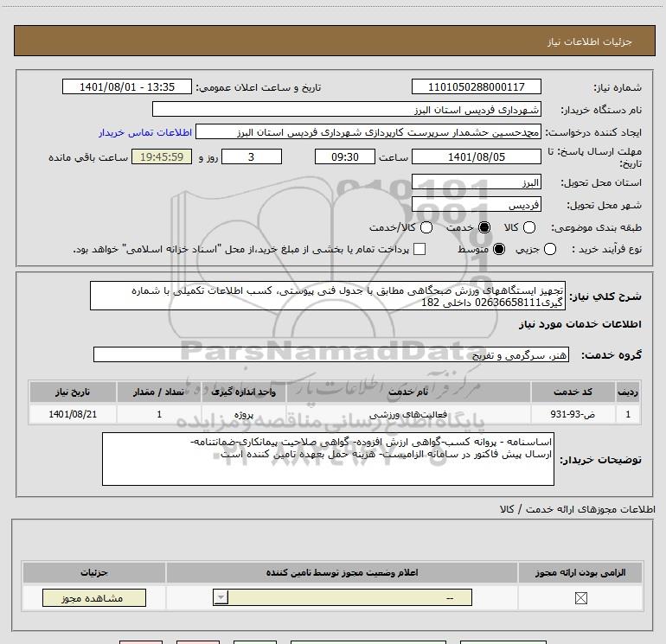
Task: Click buyer organization name field
Action: [347, 110]
